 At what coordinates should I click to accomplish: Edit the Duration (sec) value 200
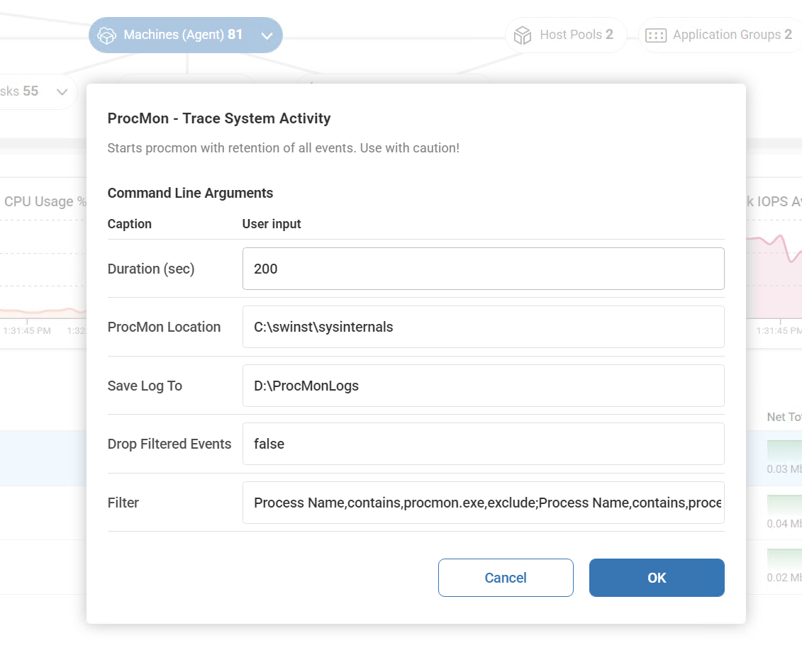[x=483, y=269]
